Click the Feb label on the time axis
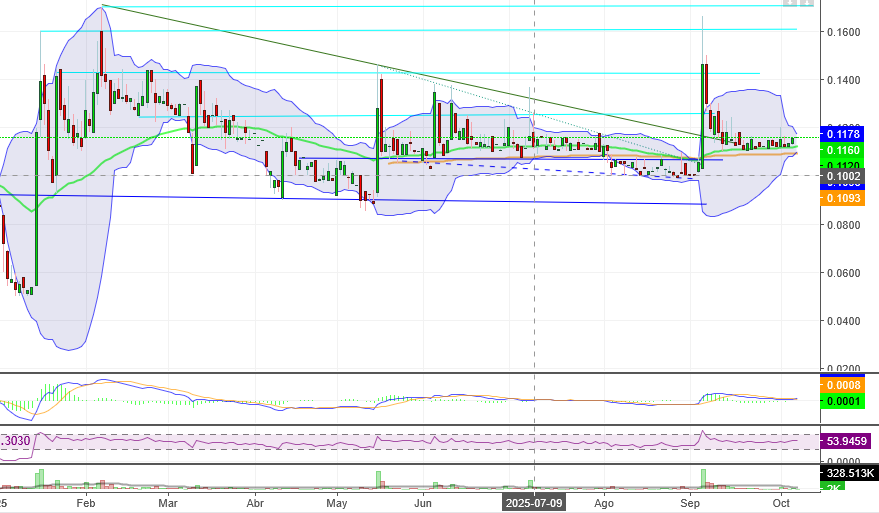 pyautogui.click(x=86, y=503)
